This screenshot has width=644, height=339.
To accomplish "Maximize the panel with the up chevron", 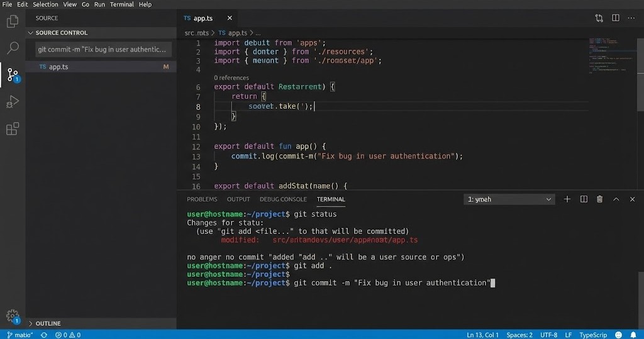I will tap(616, 199).
